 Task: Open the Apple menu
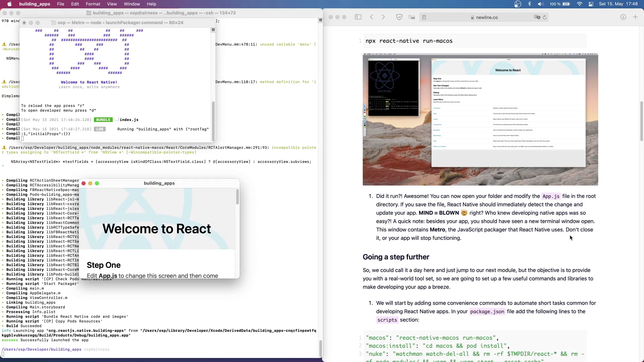(9, 4)
